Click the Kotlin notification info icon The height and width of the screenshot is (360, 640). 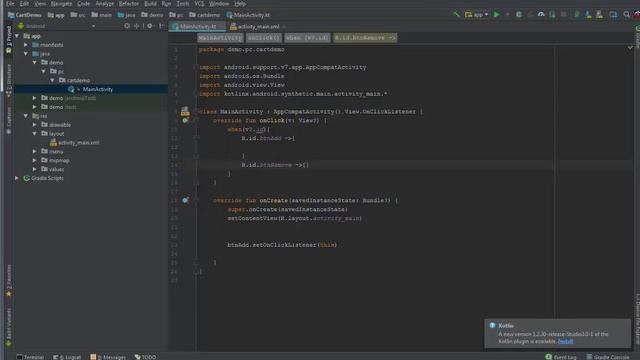click(x=492, y=325)
